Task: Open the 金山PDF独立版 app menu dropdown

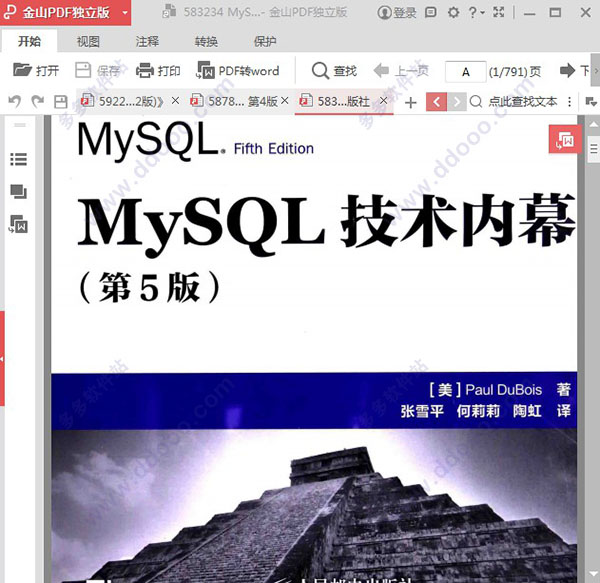Action: (x=125, y=13)
